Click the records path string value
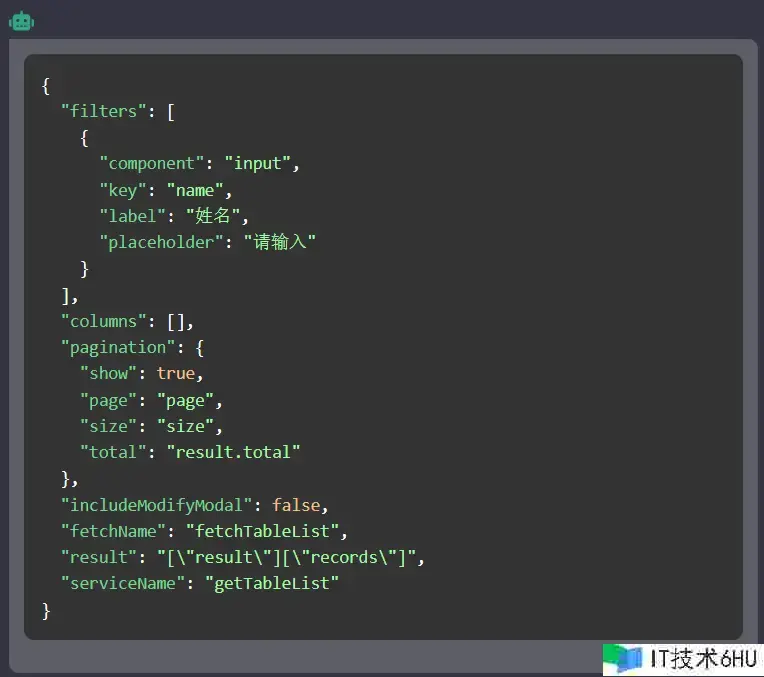 click(286, 557)
